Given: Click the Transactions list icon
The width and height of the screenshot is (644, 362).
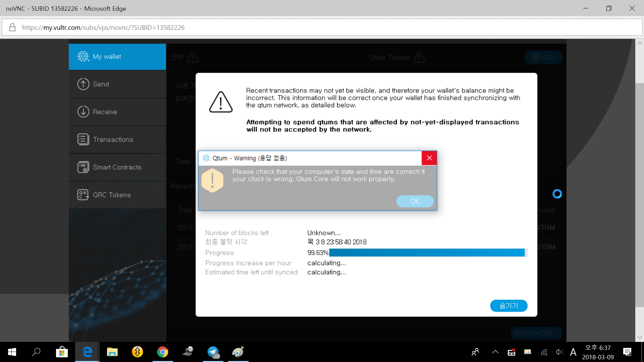Looking at the screenshot, I should tap(83, 139).
